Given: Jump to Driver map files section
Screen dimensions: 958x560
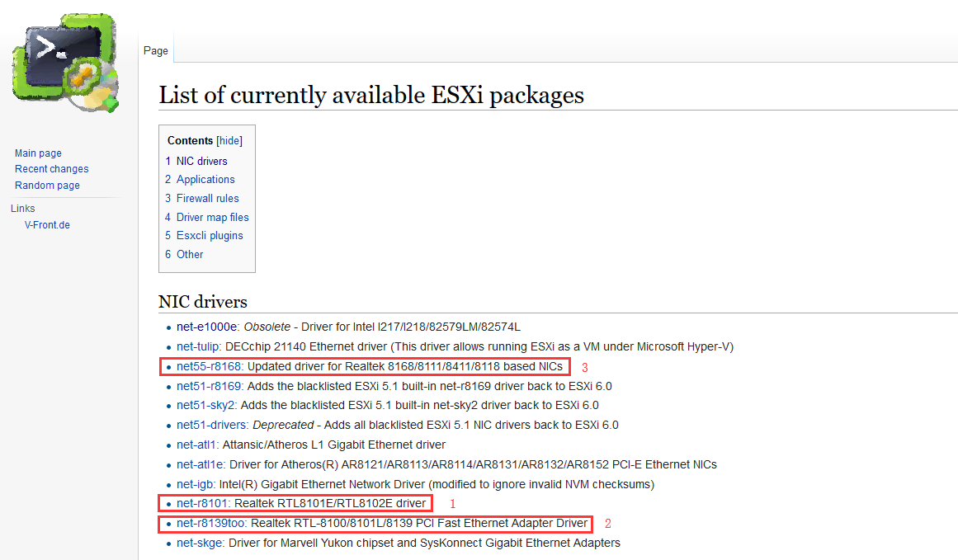Looking at the screenshot, I should coord(212,217).
